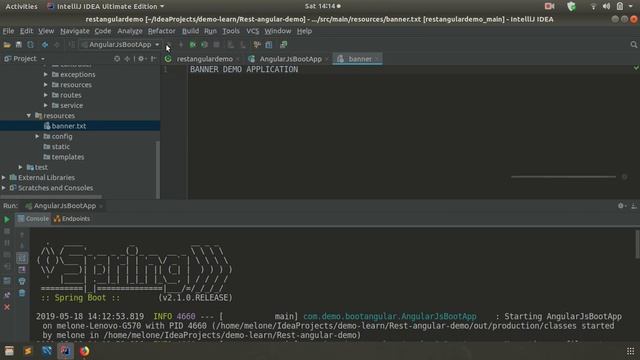The image size is (640, 360).
Task: Click the text BANNER DEMO APPLICATION in editor
Action: click(244, 69)
